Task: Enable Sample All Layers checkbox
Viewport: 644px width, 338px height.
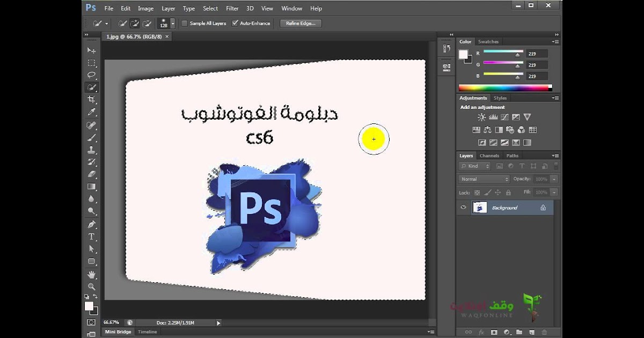Action: (x=185, y=24)
